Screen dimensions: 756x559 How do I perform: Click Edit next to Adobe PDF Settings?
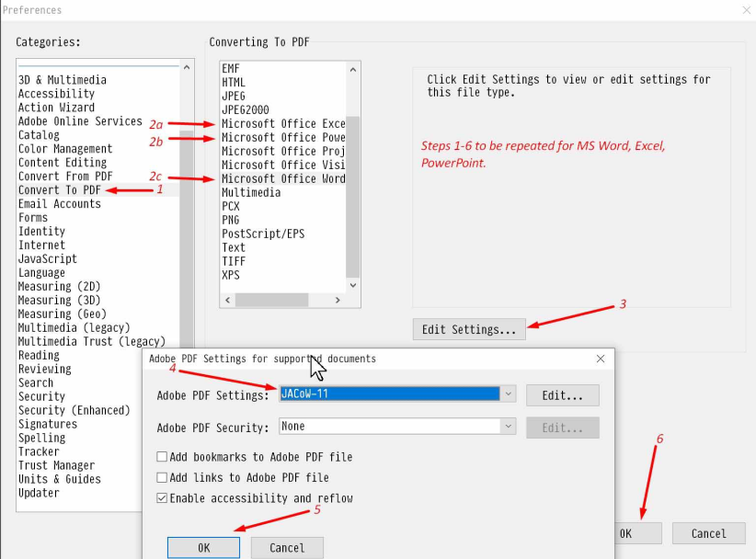[x=562, y=395]
